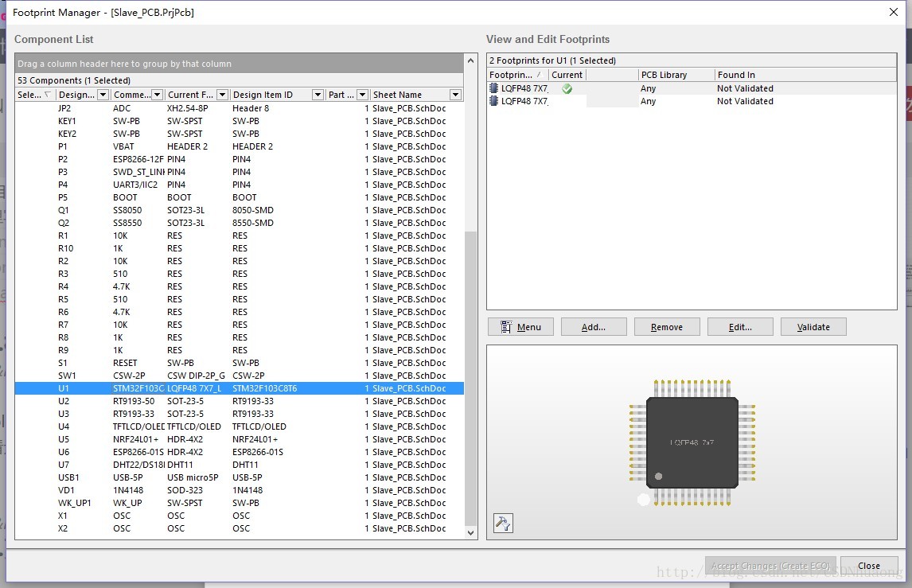This screenshot has height=588, width=912.
Task: Click the sort arrow on Footprint column header
Action: 540,75
